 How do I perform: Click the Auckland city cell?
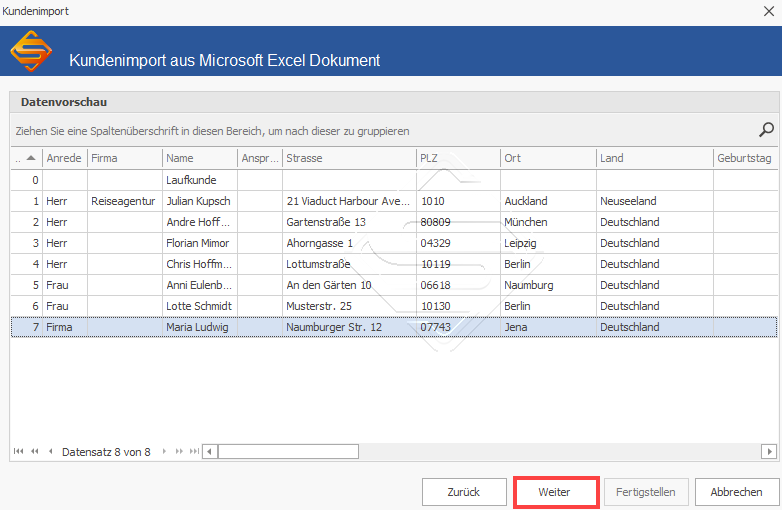click(548, 201)
